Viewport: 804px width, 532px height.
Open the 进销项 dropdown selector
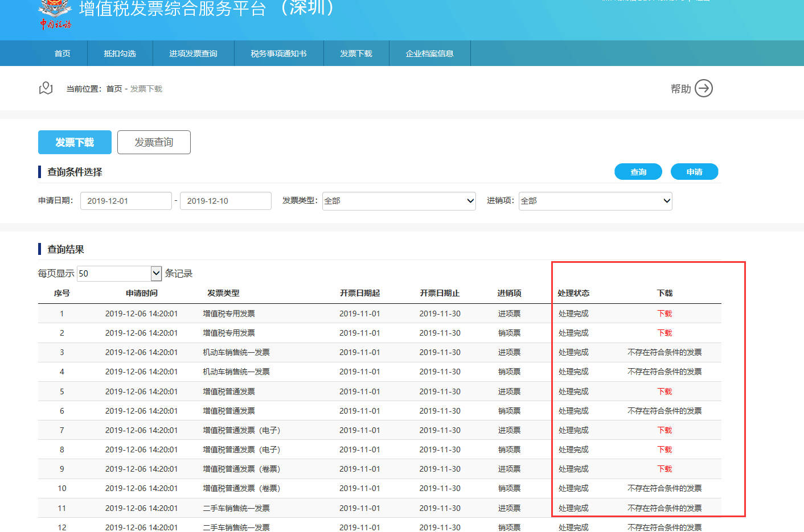pos(595,201)
